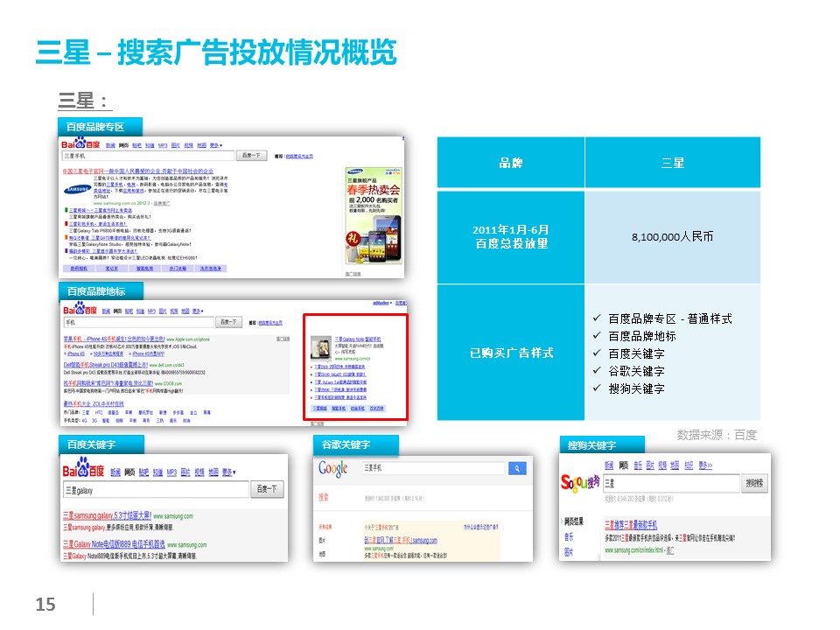Click the Baidu logo in 百度品牌地标 screenshot
Image resolution: width=840 pixels, height=630 pixels.
tap(77, 310)
